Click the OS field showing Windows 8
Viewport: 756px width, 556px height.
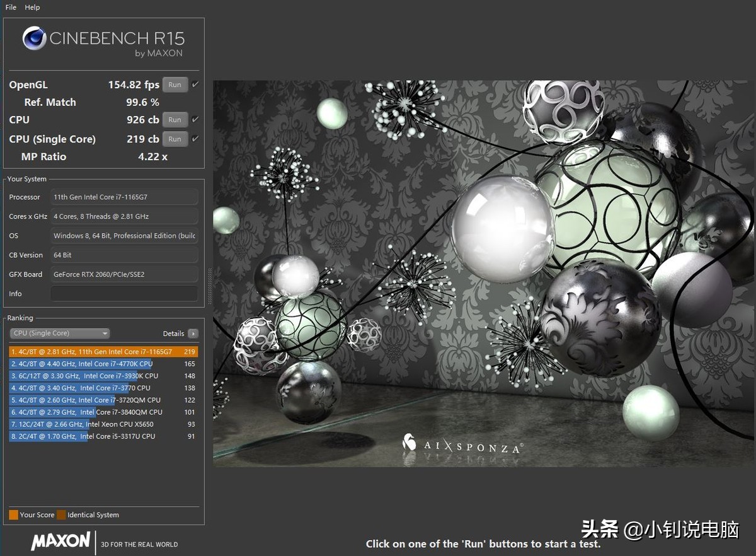[x=124, y=236]
